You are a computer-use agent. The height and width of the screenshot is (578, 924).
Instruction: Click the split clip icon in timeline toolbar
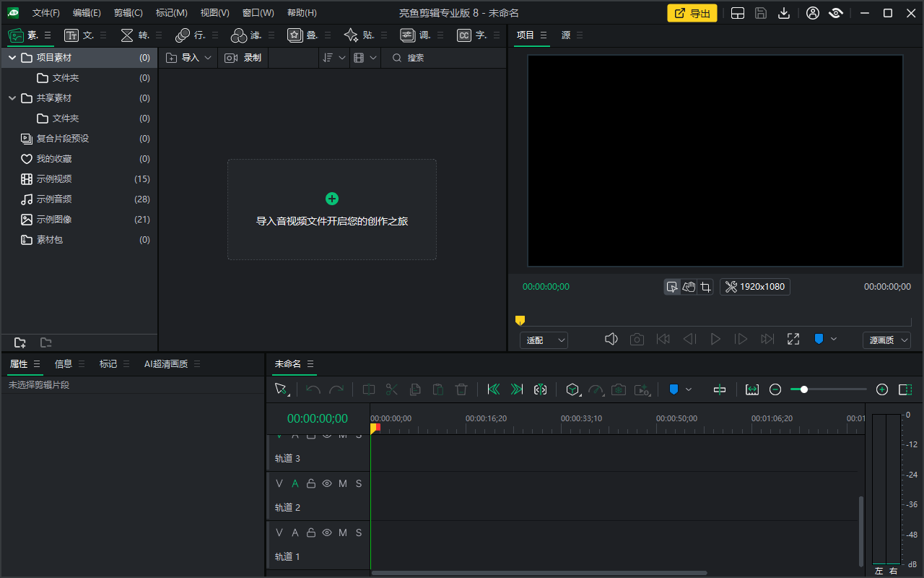[x=369, y=389]
